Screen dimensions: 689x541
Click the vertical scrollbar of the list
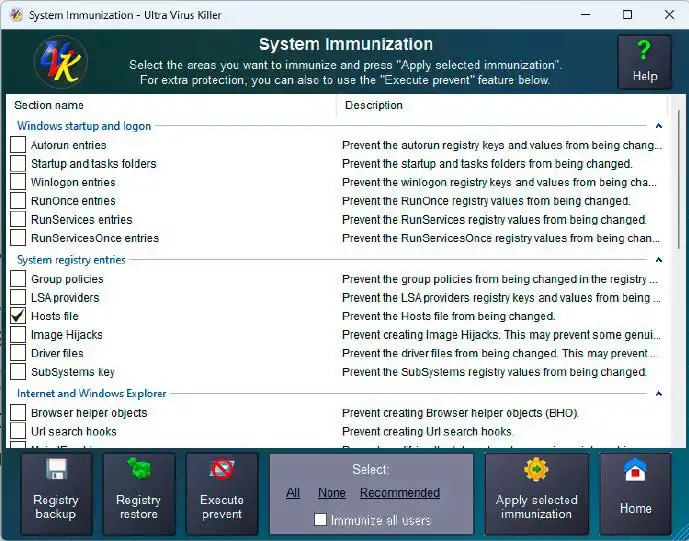click(678, 178)
